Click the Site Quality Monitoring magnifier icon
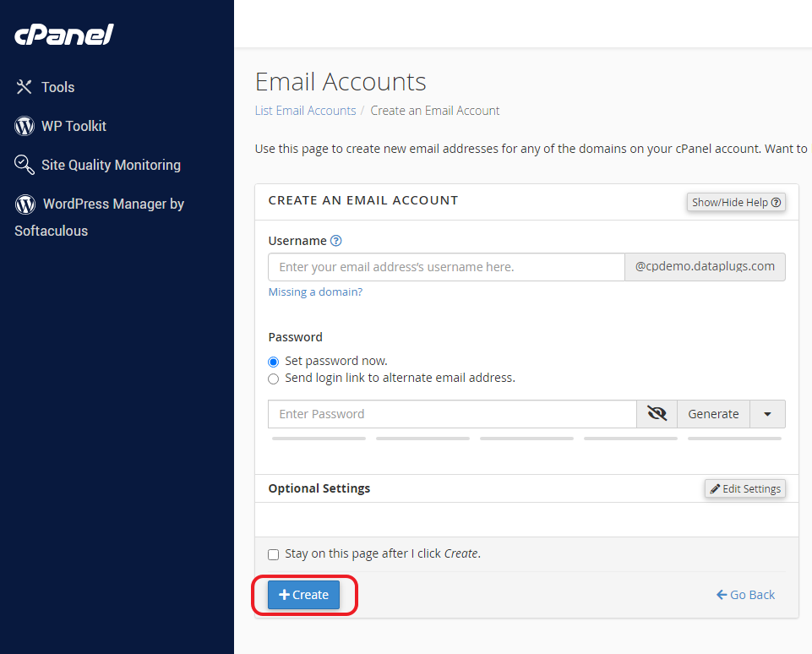 click(25, 165)
